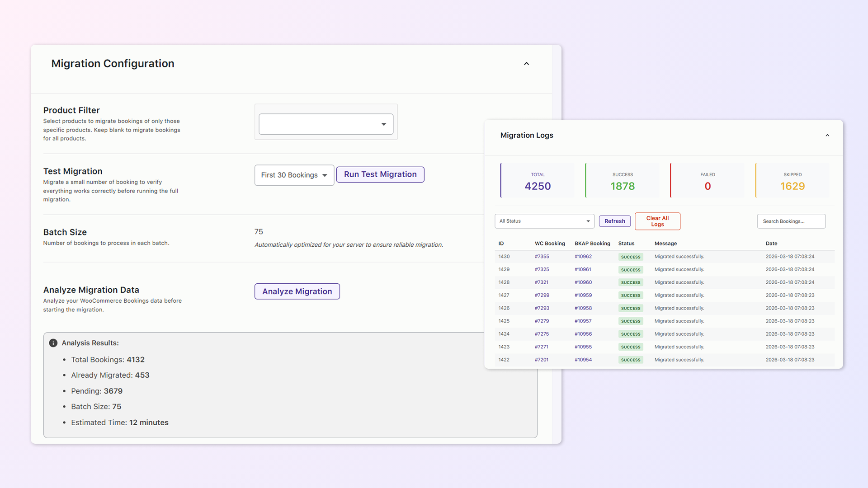Click the Analysis Results info icon

point(53,343)
